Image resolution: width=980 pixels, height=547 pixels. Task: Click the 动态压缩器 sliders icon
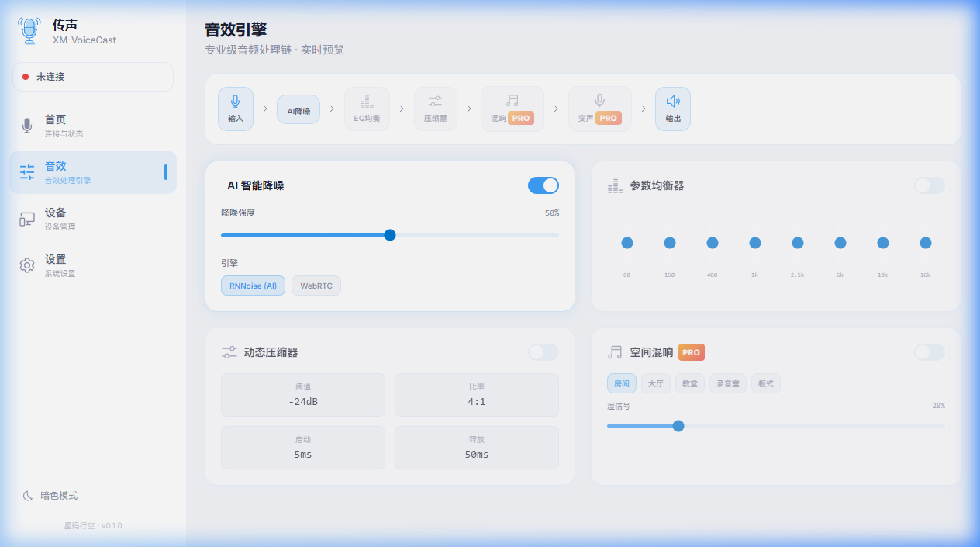click(x=229, y=352)
